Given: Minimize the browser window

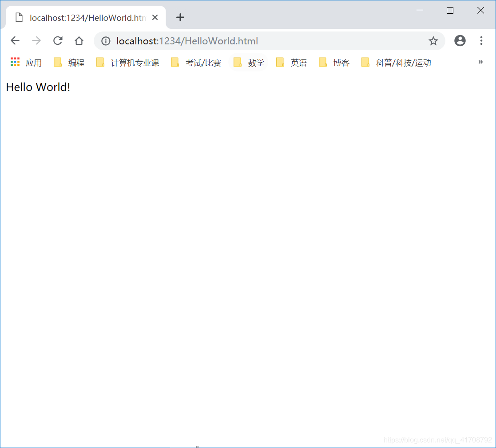Looking at the screenshot, I should click(420, 11).
